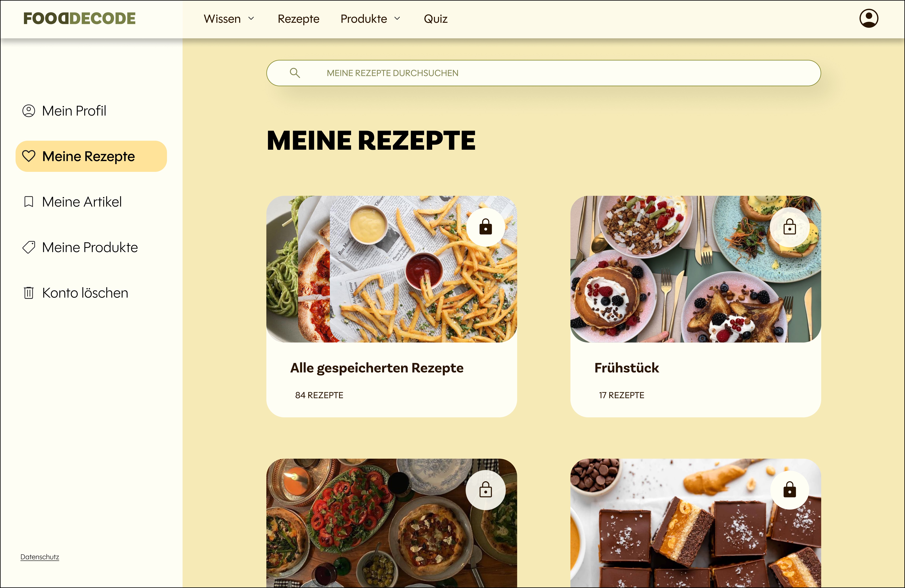Open the Frühstück pancakes thumbnail
Image resolution: width=905 pixels, height=588 pixels.
696,269
